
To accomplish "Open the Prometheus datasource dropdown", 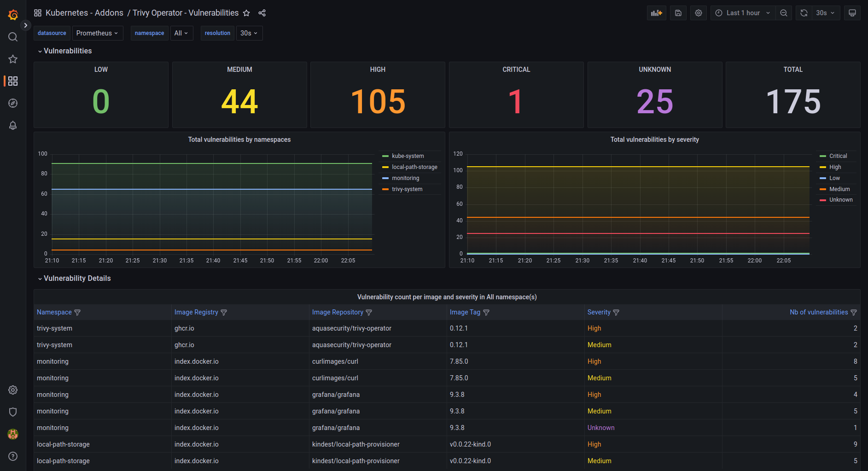I will point(97,33).
